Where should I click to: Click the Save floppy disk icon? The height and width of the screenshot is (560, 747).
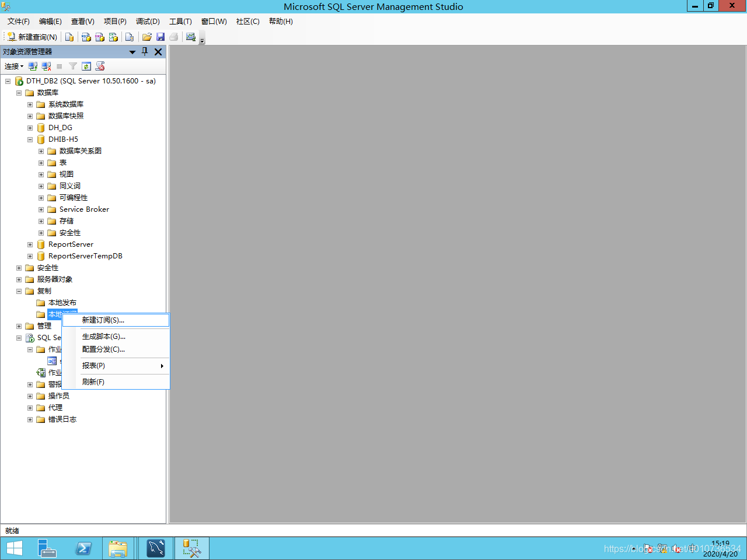click(x=160, y=37)
